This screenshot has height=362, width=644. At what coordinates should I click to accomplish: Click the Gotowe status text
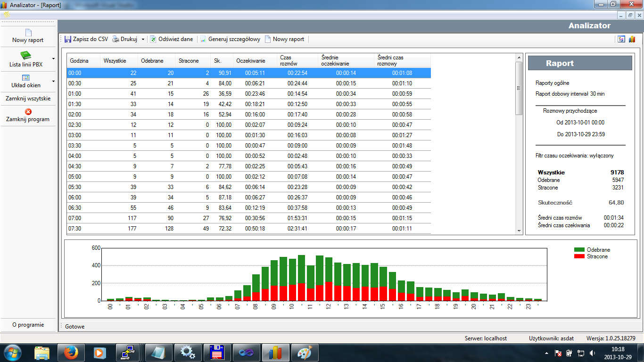75,326
